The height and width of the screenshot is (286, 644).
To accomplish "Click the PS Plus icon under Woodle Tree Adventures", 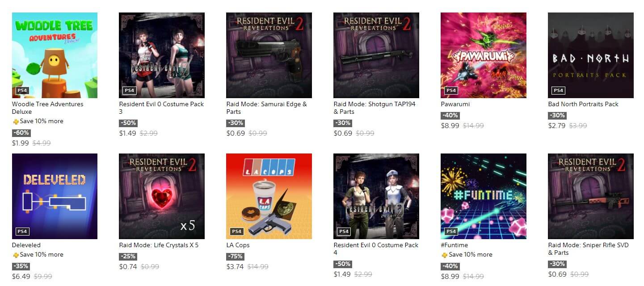I will tap(16, 121).
